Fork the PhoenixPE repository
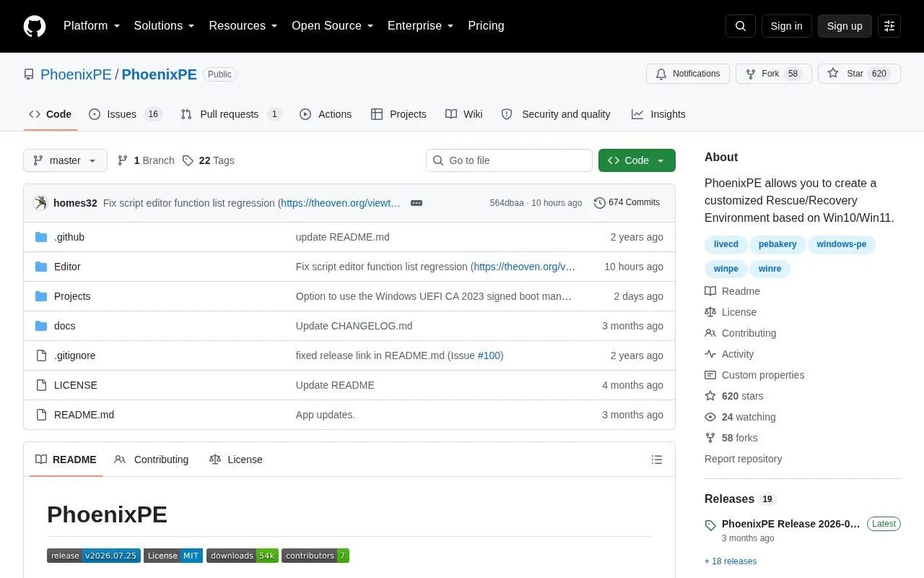 774,74
